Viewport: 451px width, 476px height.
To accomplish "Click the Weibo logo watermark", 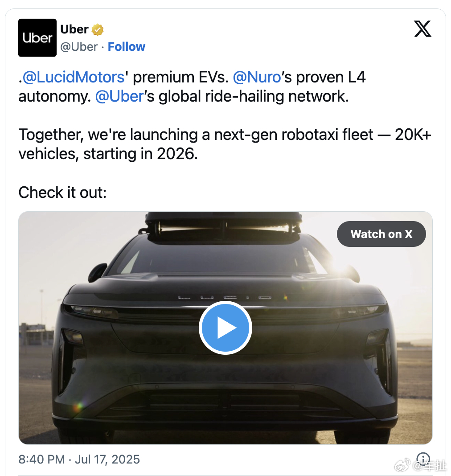I will coord(402,465).
